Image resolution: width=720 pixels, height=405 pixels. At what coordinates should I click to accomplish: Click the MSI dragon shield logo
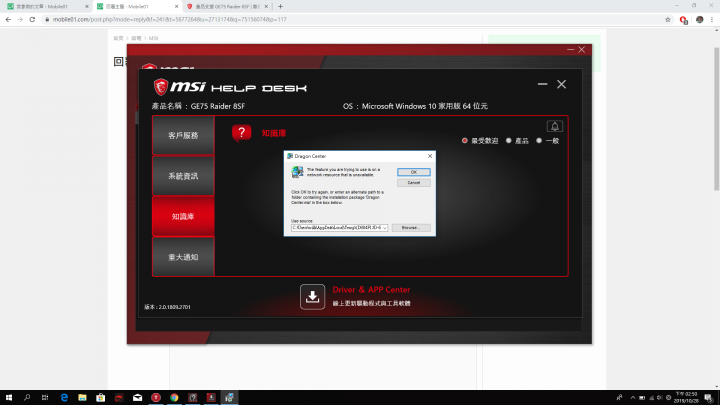tap(161, 86)
